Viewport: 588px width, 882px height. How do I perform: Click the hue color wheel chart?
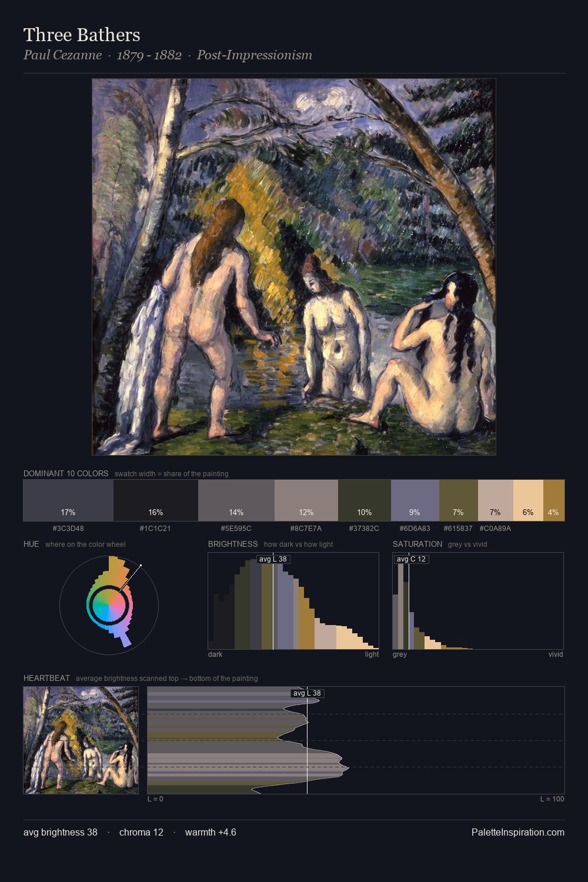click(109, 604)
